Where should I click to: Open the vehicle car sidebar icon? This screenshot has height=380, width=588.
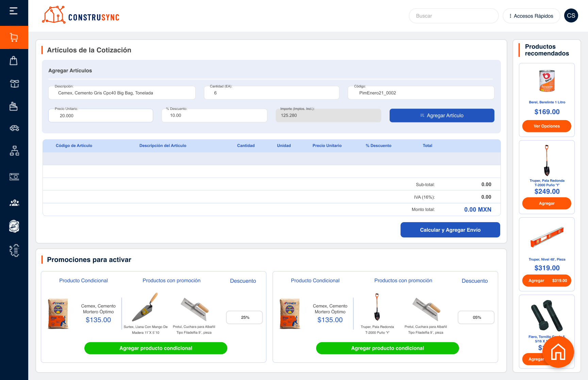pyautogui.click(x=14, y=128)
